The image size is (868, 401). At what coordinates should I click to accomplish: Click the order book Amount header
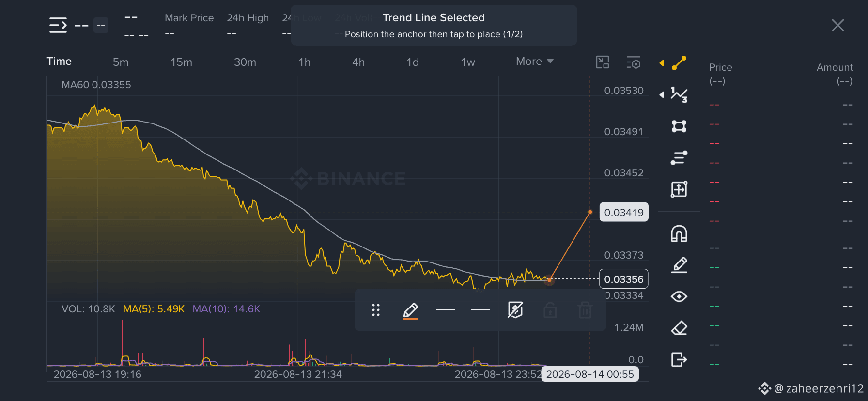pyautogui.click(x=835, y=67)
